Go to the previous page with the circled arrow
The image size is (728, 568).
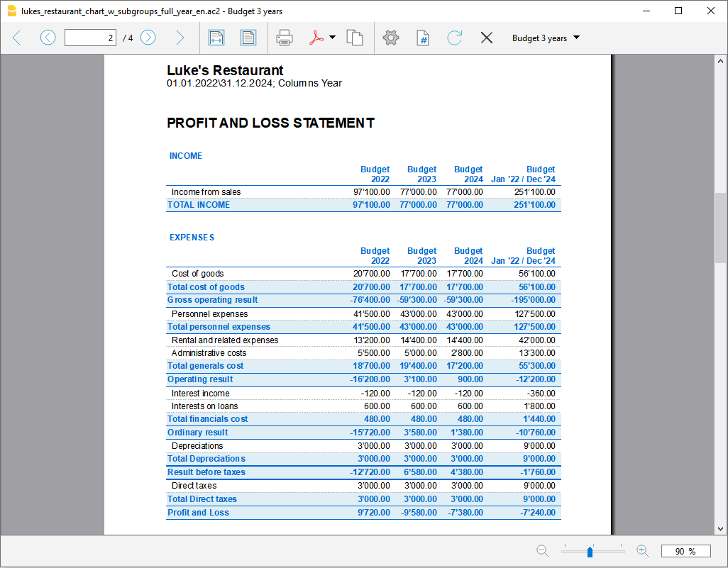[48, 38]
